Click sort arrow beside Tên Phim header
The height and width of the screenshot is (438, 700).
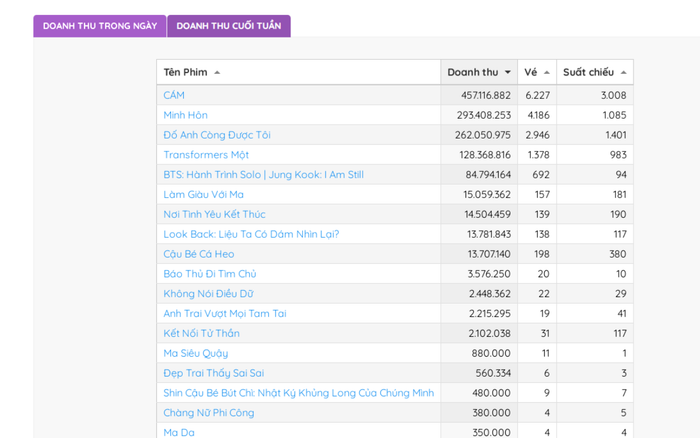(217, 73)
